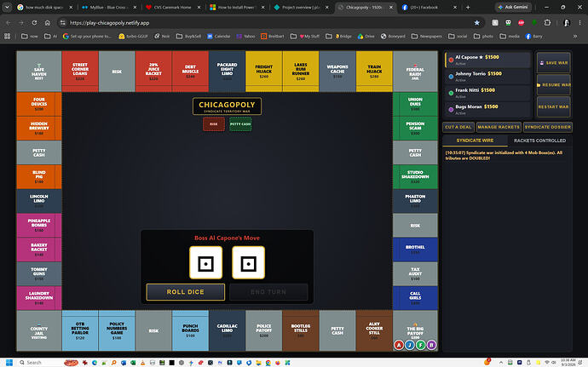Click the Resume War button

554,85
